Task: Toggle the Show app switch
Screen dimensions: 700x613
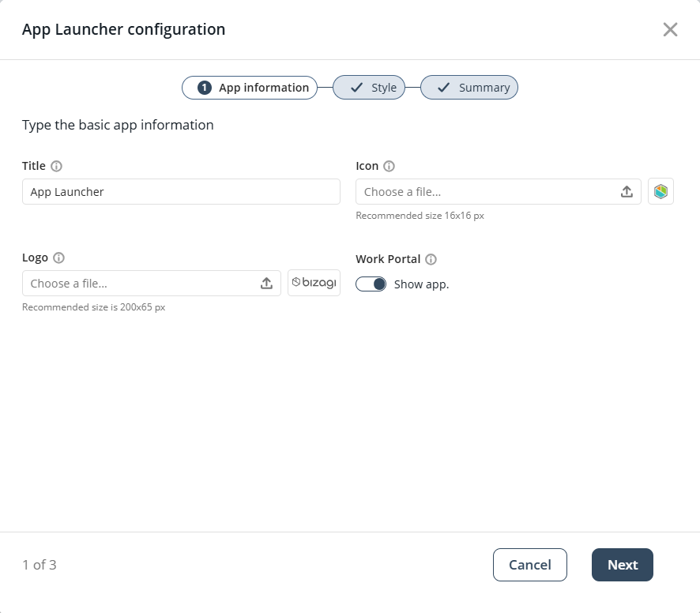Action: (371, 284)
